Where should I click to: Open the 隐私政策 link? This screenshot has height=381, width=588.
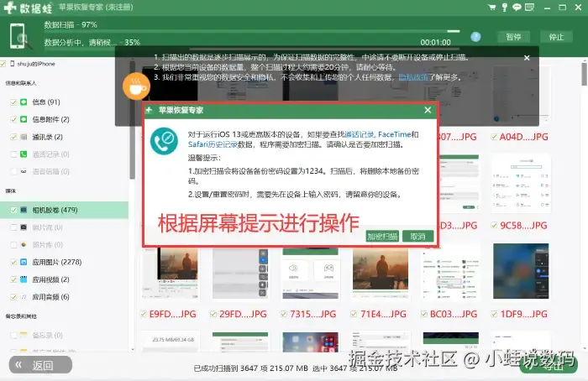413,77
